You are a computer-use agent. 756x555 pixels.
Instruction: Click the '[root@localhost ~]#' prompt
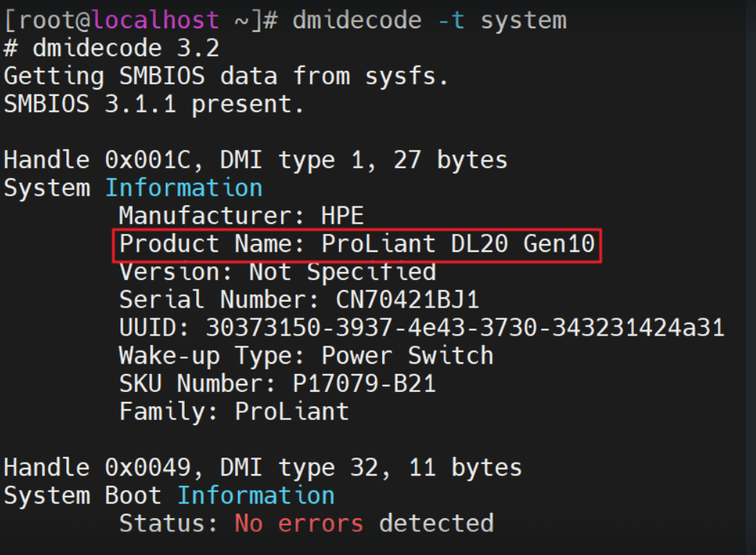coord(141,20)
